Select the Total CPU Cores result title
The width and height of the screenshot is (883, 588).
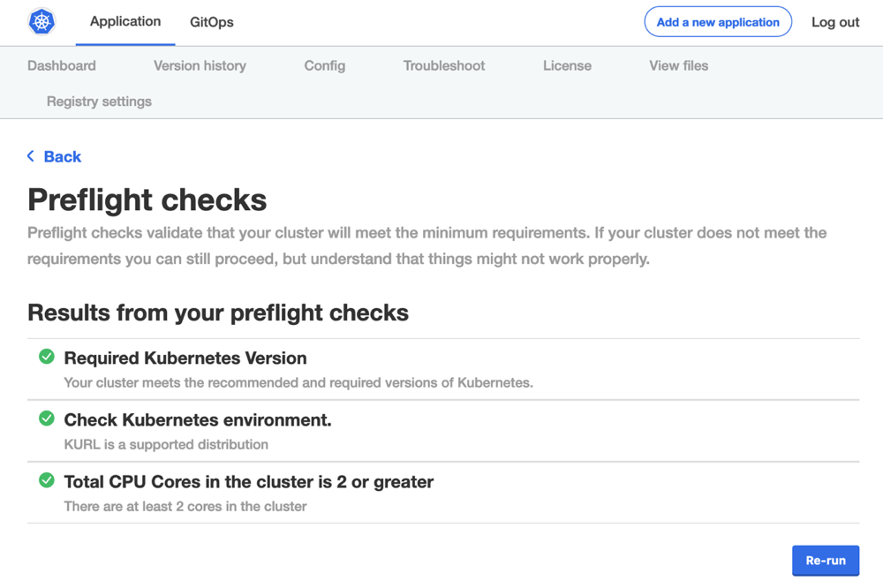[x=249, y=482]
